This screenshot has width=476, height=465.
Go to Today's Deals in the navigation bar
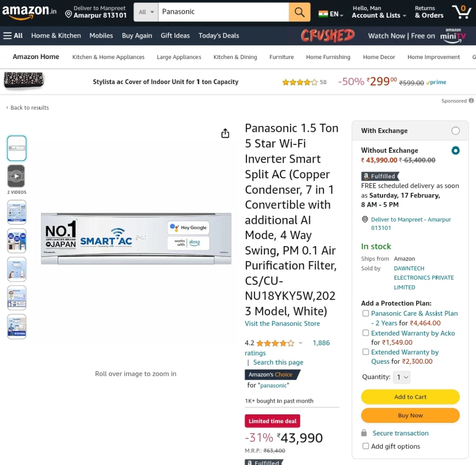tap(218, 36)
